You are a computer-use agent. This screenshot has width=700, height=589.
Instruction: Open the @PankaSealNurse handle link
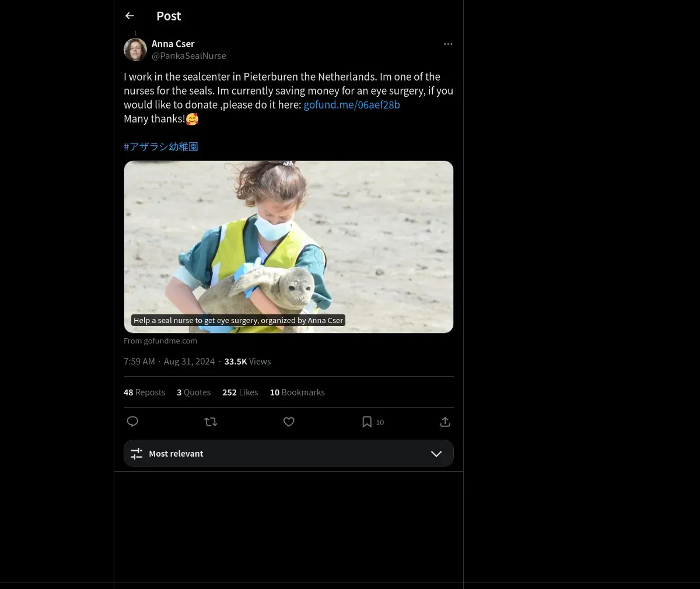click(188, 56)
